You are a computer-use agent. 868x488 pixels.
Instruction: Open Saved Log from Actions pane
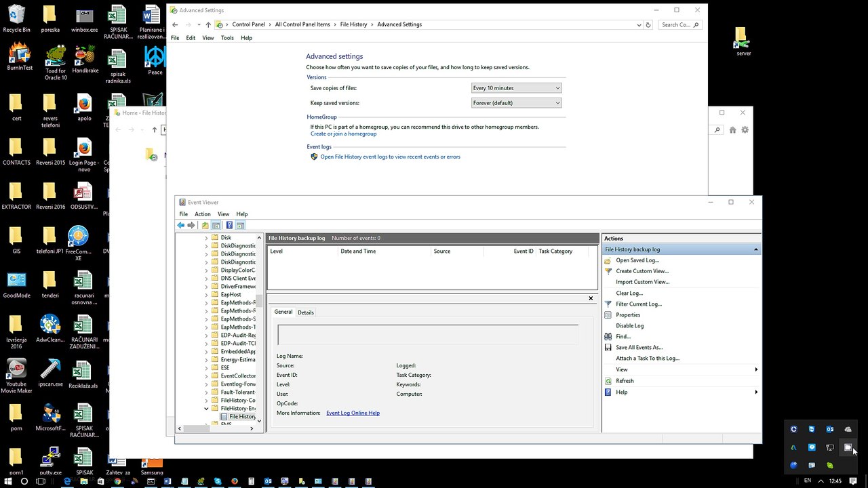tap(637, 260)
